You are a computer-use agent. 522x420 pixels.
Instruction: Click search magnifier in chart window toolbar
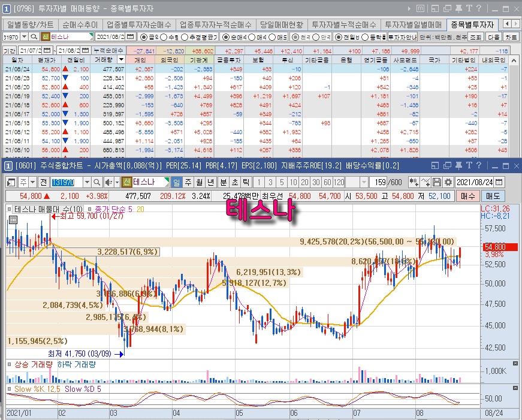[97, 182]
